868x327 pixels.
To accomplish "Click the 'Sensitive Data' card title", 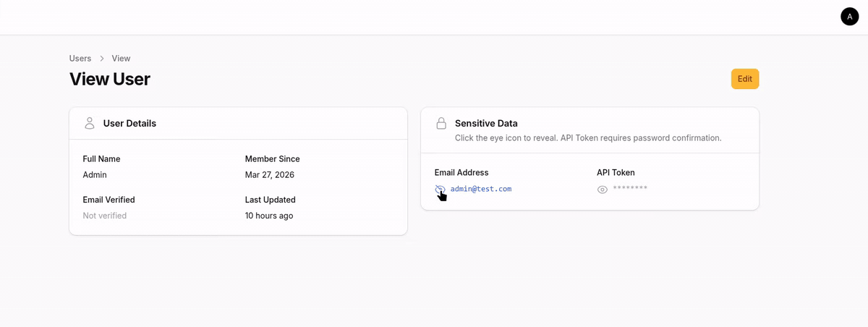I will click(486, 124).
